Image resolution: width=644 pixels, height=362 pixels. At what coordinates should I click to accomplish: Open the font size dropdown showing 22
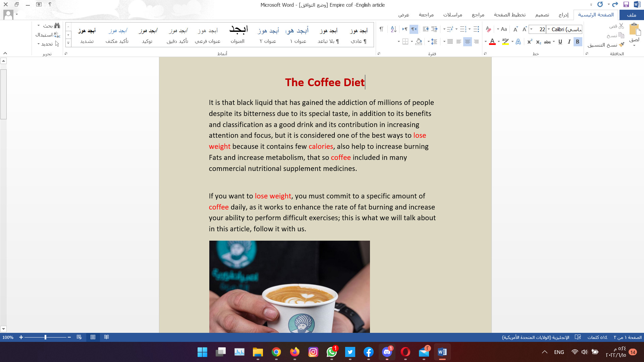tap(531, 29)
